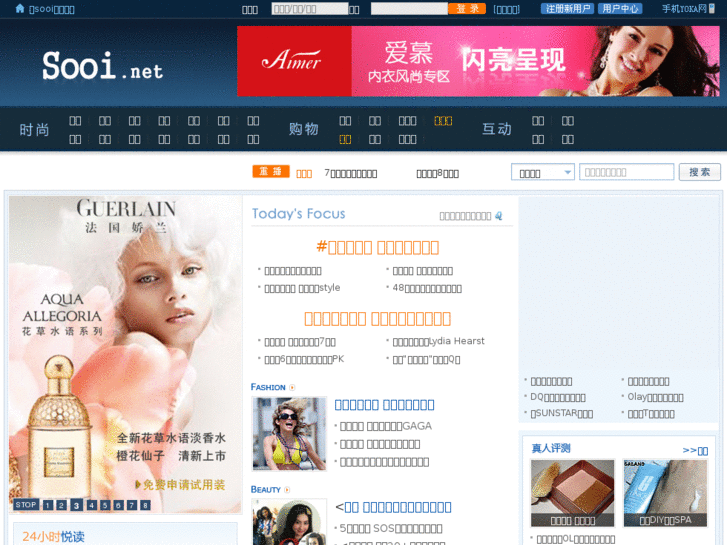Open the Fashion article thumbnail photo
The width and height of the screenshot is (727, 545).
(x=289, y=434)
